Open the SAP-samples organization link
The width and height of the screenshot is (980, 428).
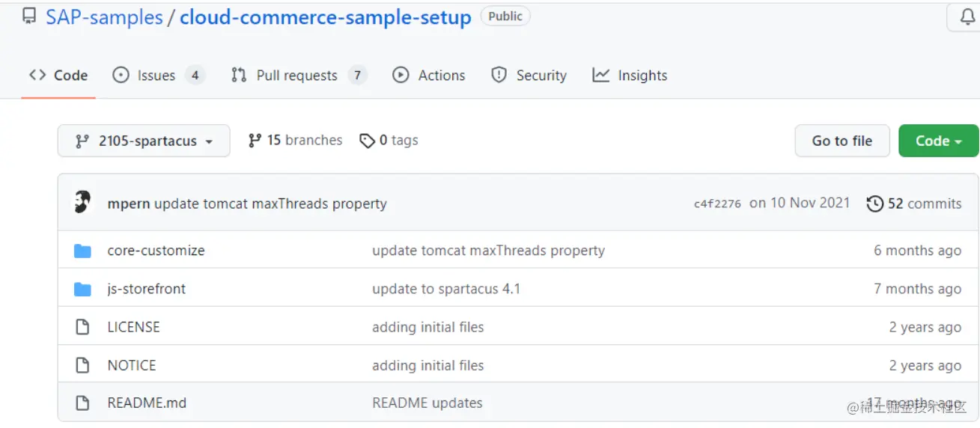104,17
